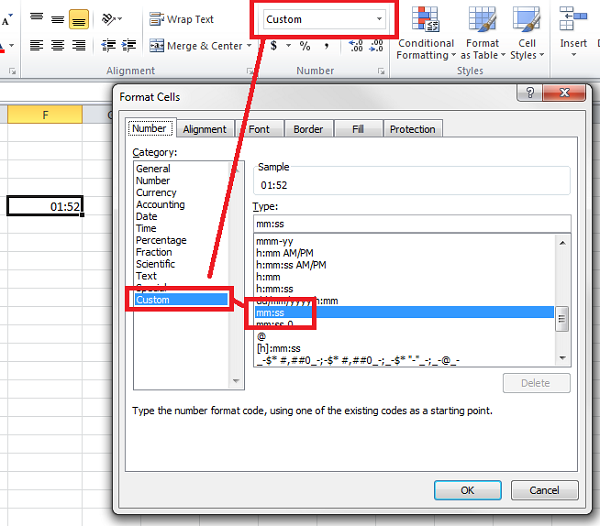Open Cell Styles gallery
This screenshot has height=526, width=600.
coord(527,33)
